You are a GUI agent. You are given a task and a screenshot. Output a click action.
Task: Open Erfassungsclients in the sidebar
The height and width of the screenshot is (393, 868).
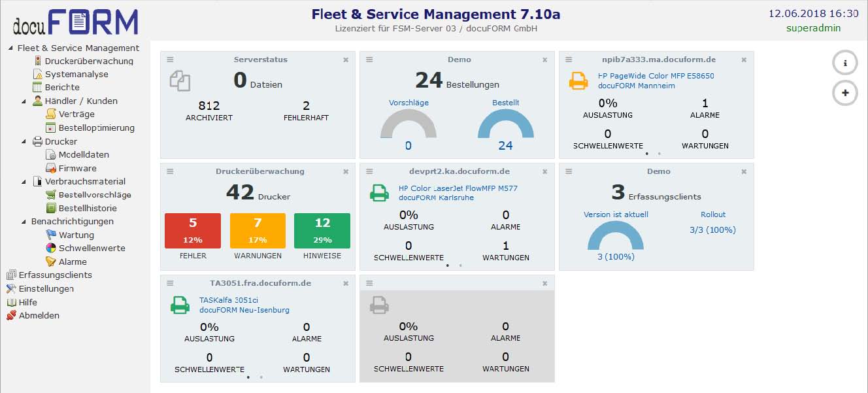click(56, 275)
